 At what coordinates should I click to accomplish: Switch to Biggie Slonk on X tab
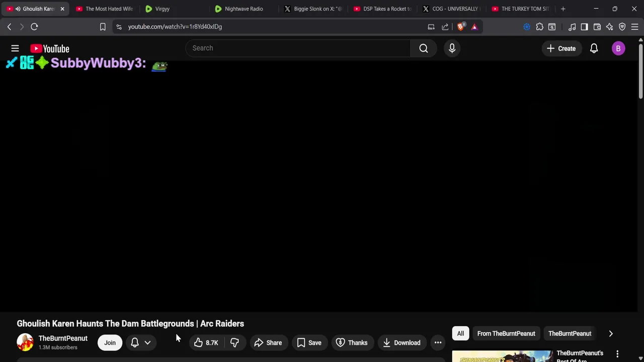[x=313, y=9]
